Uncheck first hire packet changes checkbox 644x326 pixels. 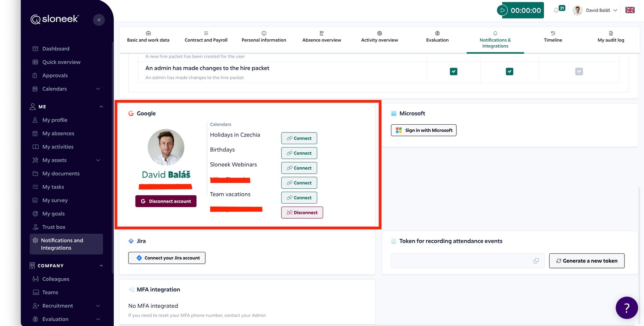point(453,71)
